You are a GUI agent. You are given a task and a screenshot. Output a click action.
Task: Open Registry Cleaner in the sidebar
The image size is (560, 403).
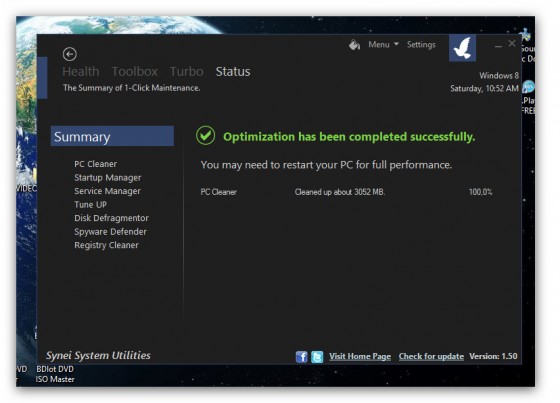click(106, 245)
